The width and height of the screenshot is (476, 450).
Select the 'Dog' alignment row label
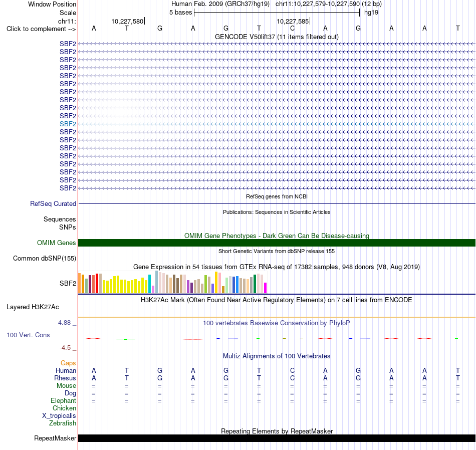pyautogui.click(x=70, y=393)
